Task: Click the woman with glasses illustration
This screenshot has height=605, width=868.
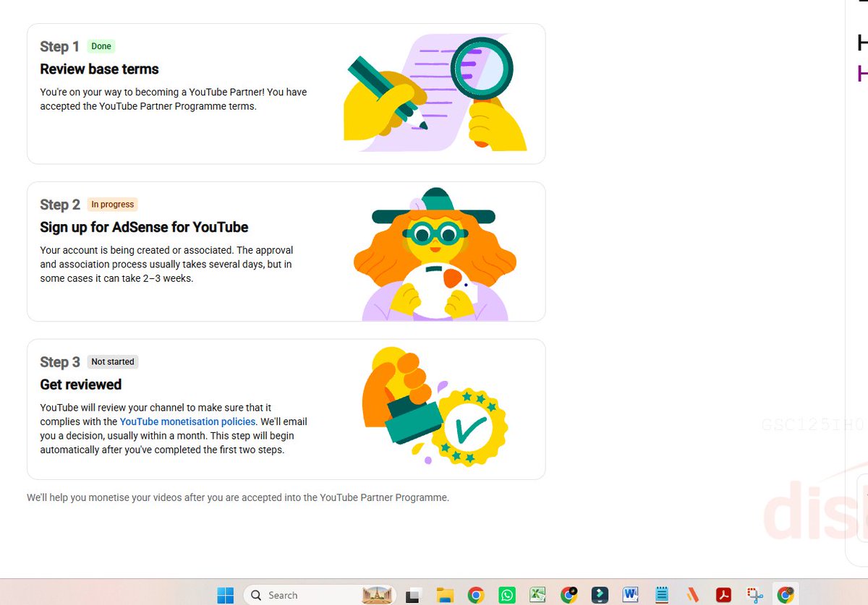Action: coord(435,254)
